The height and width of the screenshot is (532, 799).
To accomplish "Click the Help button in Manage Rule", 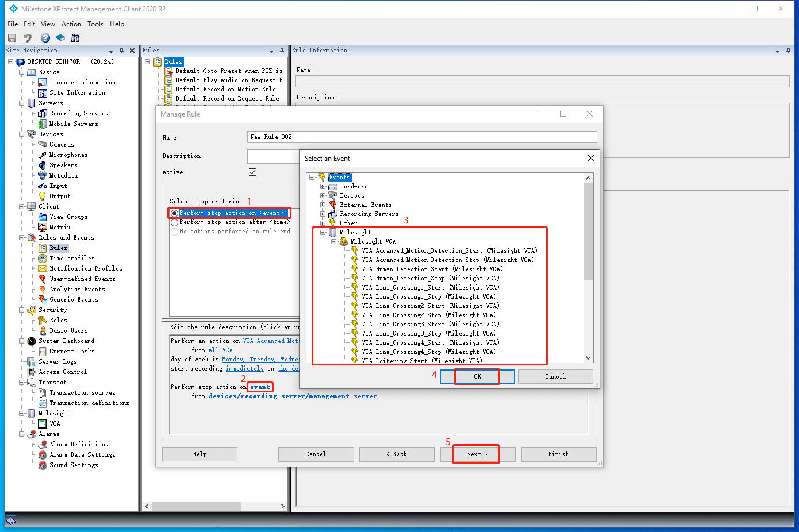I will (x=199, y=454).
